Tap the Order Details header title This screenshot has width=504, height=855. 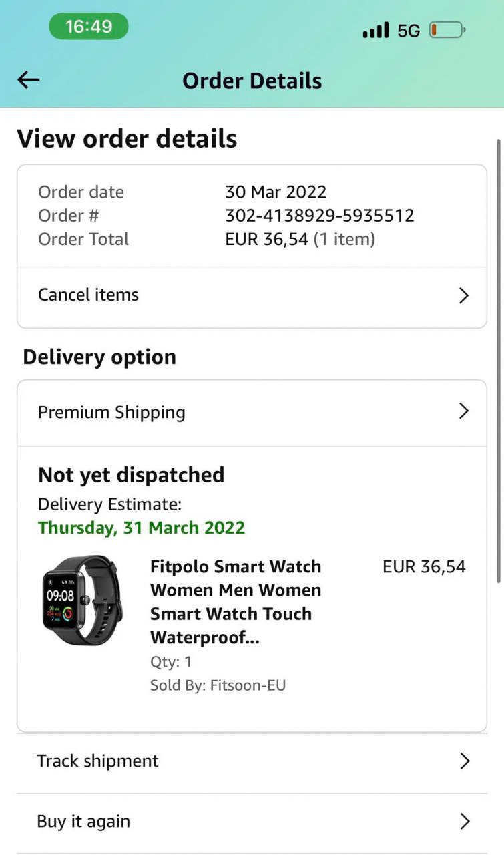tap(252, 81)
